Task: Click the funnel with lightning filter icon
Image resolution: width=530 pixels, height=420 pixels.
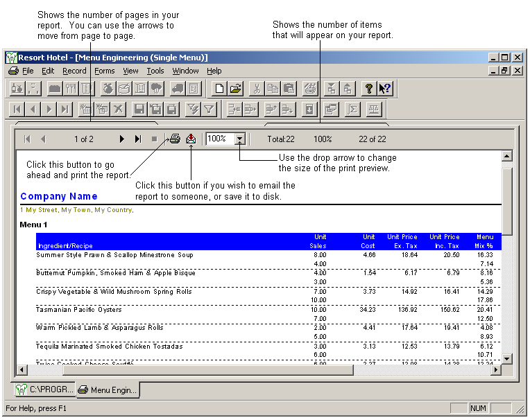Action: pyautogui.click(x=194, y=109)
